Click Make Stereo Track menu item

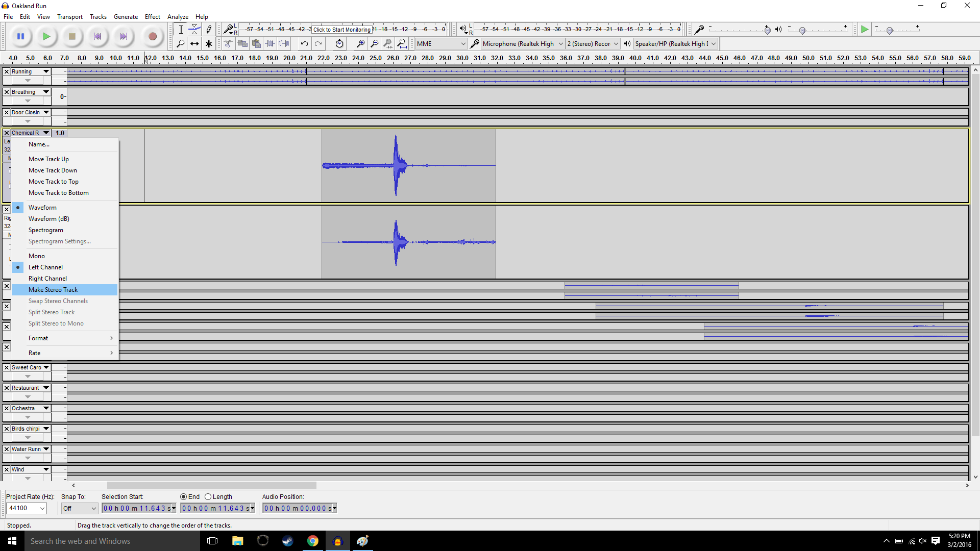point(53,289)
